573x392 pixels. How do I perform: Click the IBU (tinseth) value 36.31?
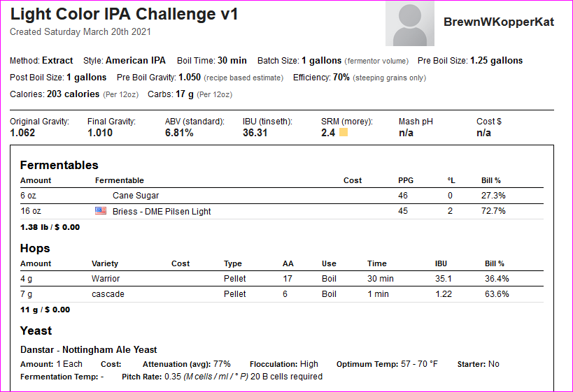(255, 133)
